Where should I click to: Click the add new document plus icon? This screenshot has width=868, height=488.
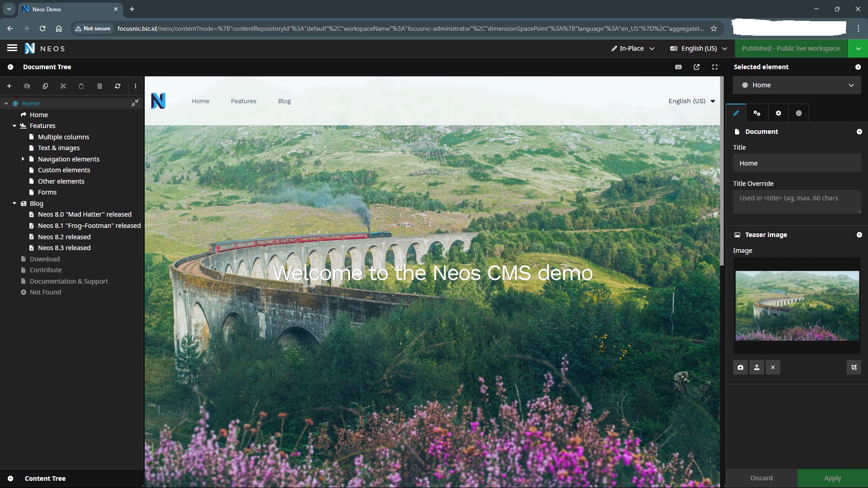pyautogui.click(x=9, y=86)
